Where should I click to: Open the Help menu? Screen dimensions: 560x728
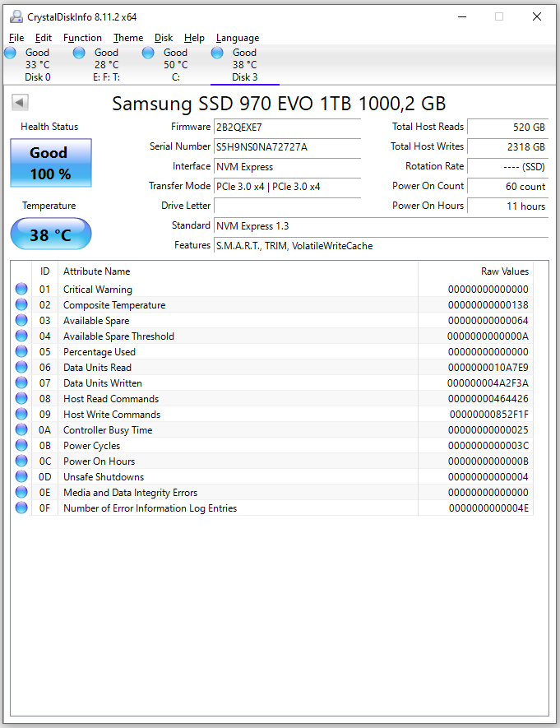click(194, 38)
